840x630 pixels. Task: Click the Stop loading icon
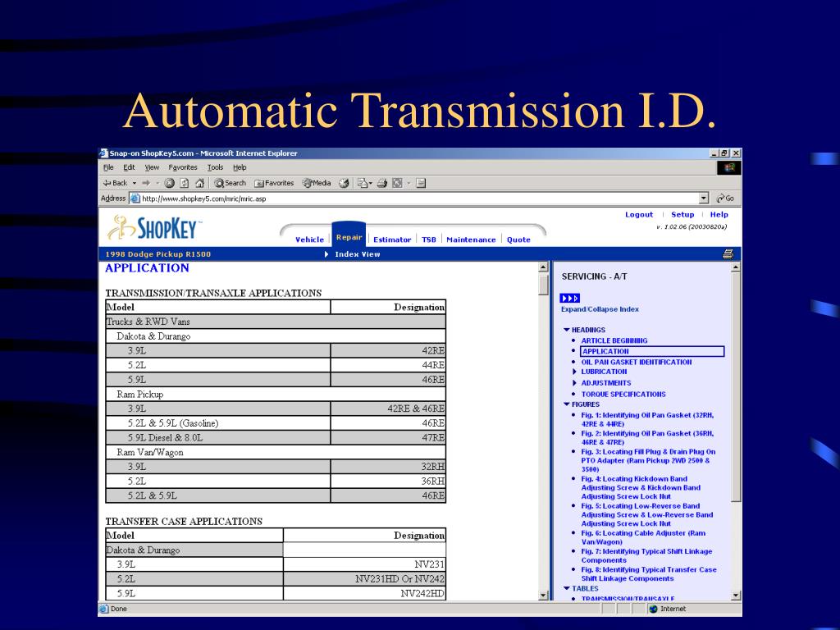[x=170, y=183]
